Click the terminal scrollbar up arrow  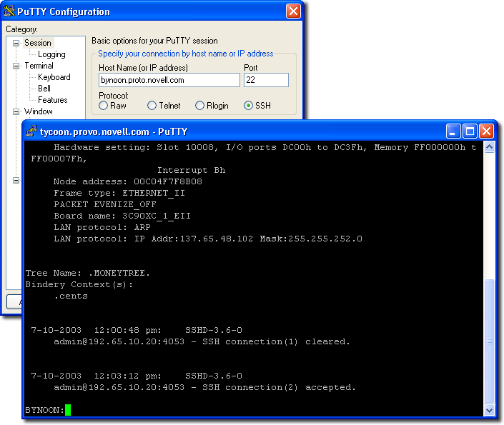[x=489, y=147]
